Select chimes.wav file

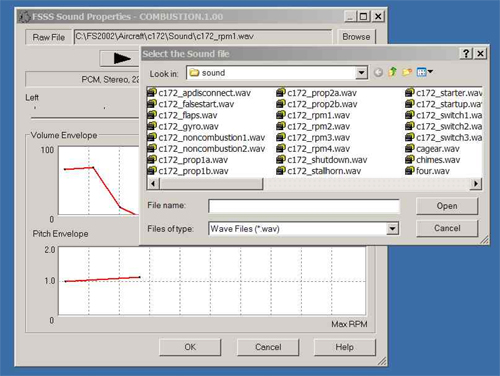[433, 160]
